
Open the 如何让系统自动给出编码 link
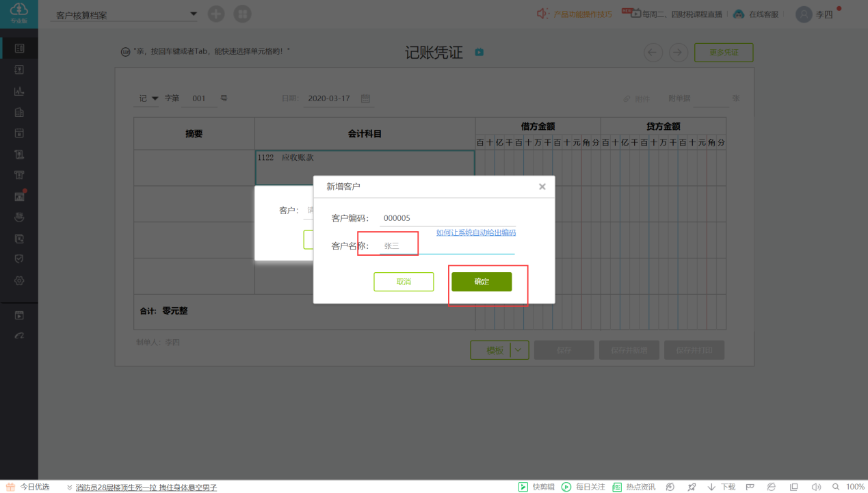click(476, 232)
